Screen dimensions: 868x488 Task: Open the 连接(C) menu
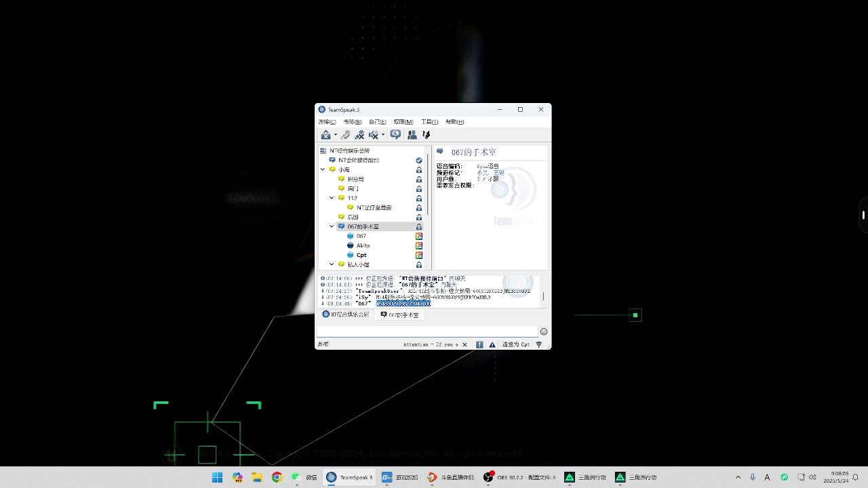(327, 122)
